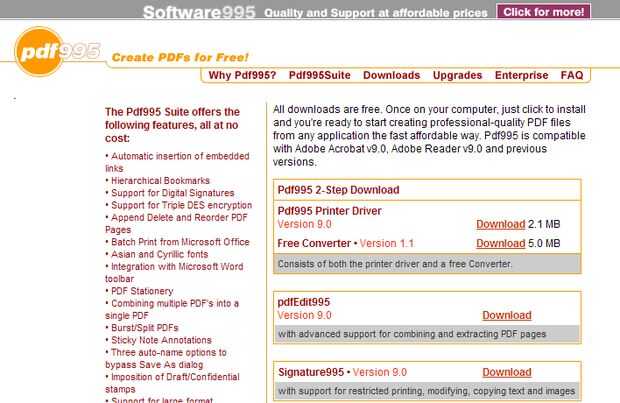Image resolution: width=620 pixels, height=403 pixels.
Task: Click the Pdf995 Suite offers features heading
Action: (172, 125)
